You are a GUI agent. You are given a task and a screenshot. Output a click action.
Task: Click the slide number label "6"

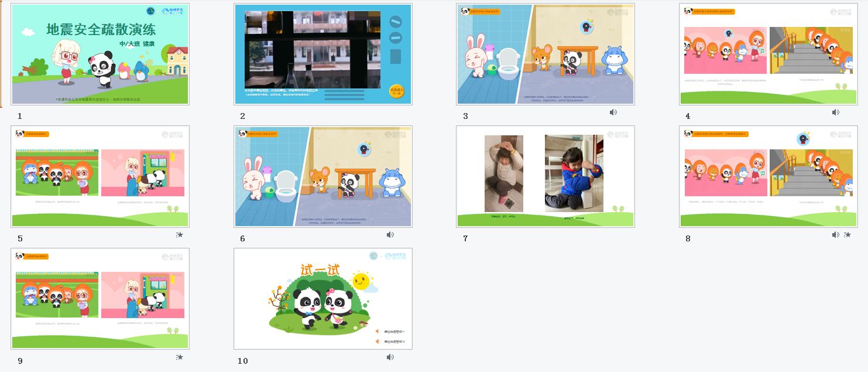[242, 238]
